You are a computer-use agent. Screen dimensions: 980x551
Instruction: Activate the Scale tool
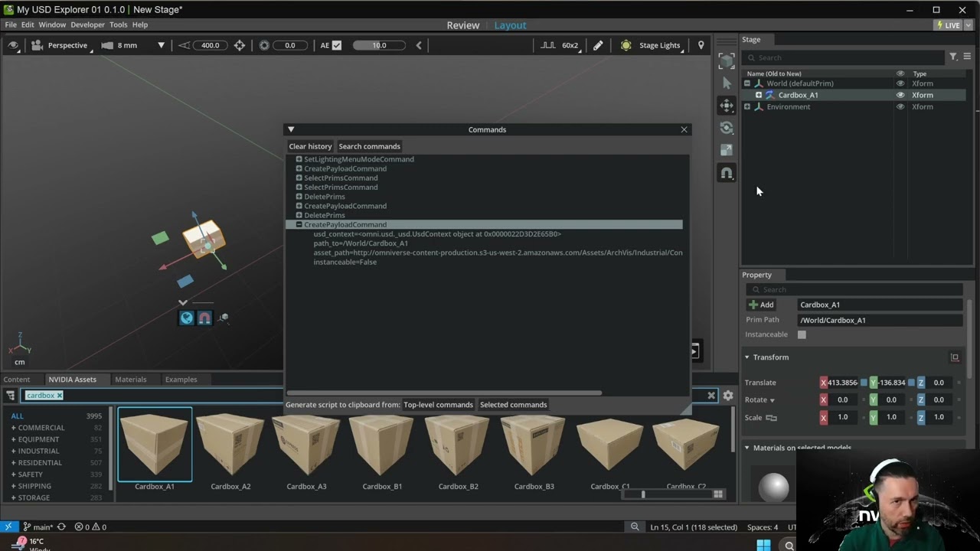tap(727, 150)
